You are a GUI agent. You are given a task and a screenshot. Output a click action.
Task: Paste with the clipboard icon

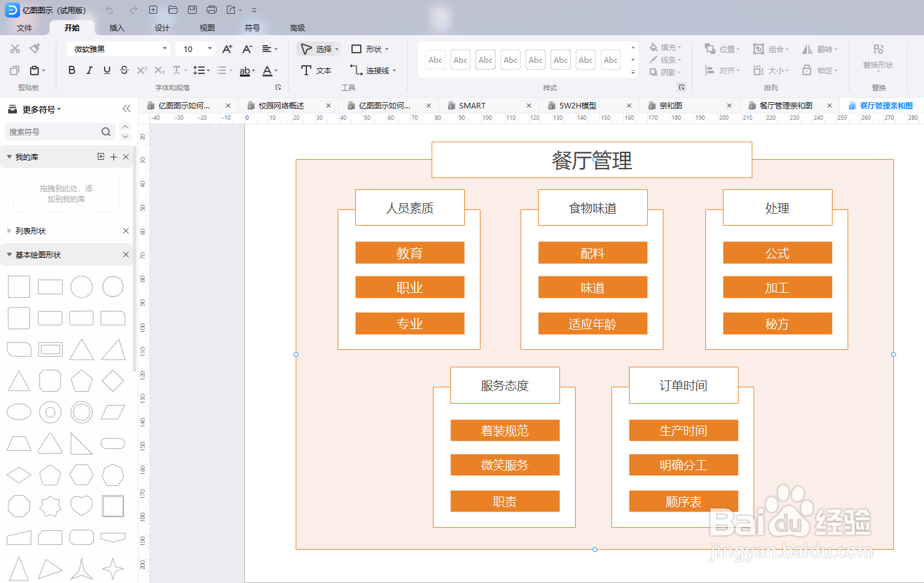pyautogui.click(x=35, y=70)
